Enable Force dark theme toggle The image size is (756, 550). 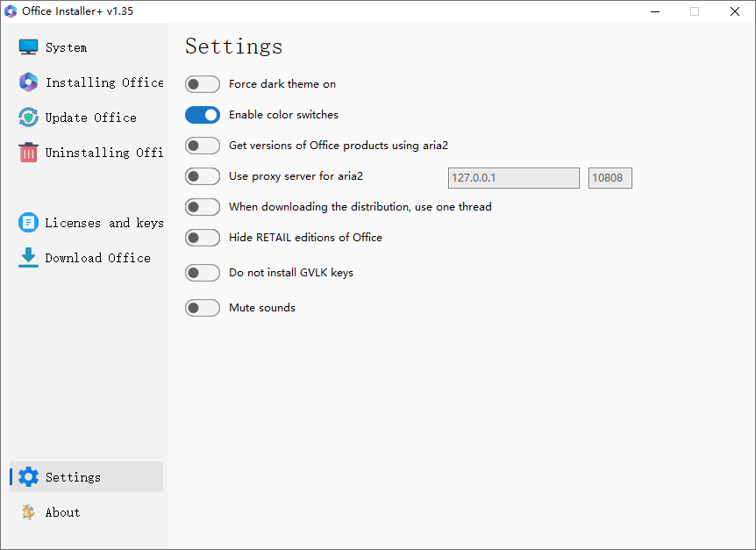(203, 84)
